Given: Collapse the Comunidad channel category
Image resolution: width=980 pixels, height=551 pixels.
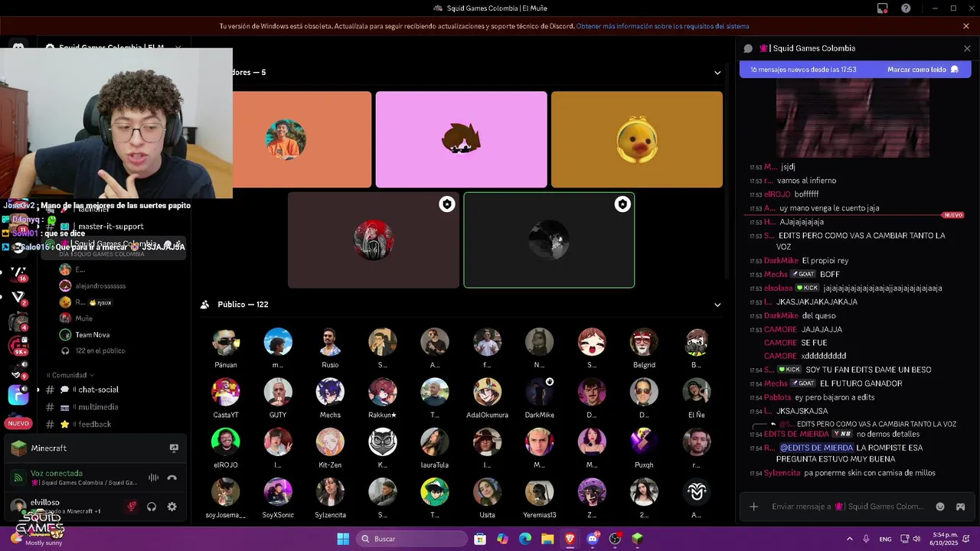Looking at the screenshot, I should click(x=70, y=375).
